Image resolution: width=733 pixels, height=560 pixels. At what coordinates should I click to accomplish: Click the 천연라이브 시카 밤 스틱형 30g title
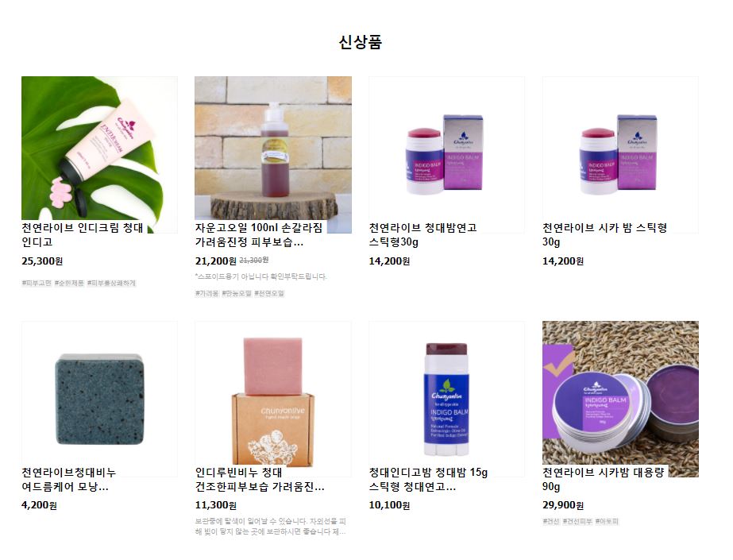coord(605,235)
